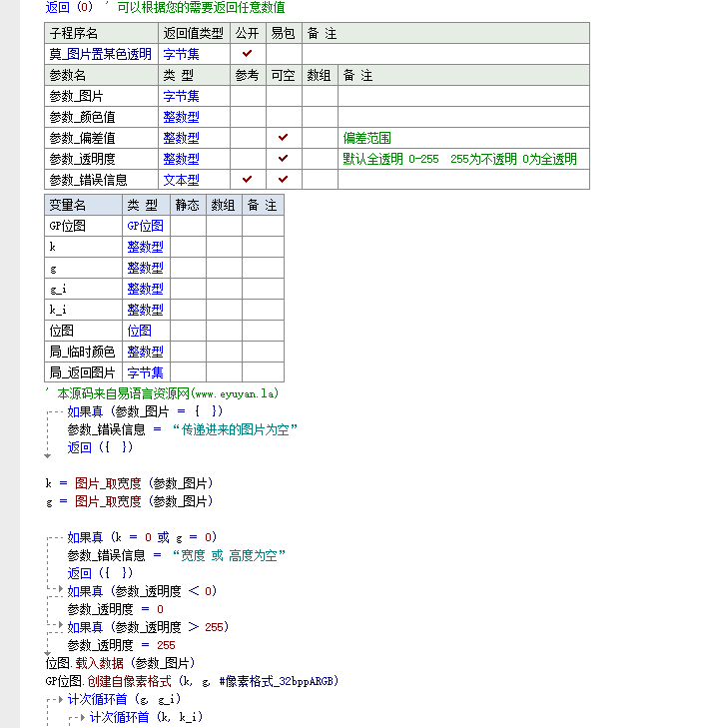Click 整数型 type in 参数_颜色值 row
The height and width of the screenshot is (728, 707).
tap(181, 117)
